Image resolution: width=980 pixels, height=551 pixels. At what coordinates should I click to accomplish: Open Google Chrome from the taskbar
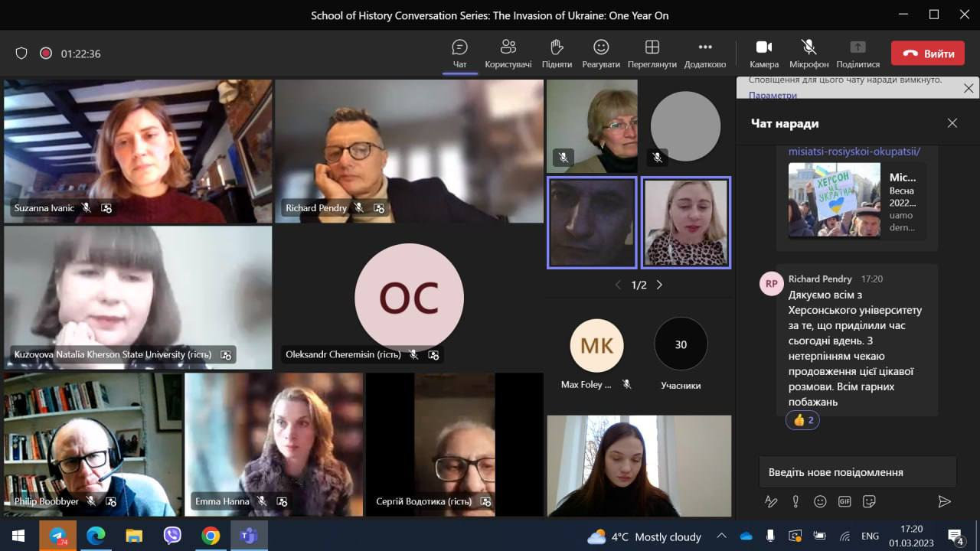211,536
